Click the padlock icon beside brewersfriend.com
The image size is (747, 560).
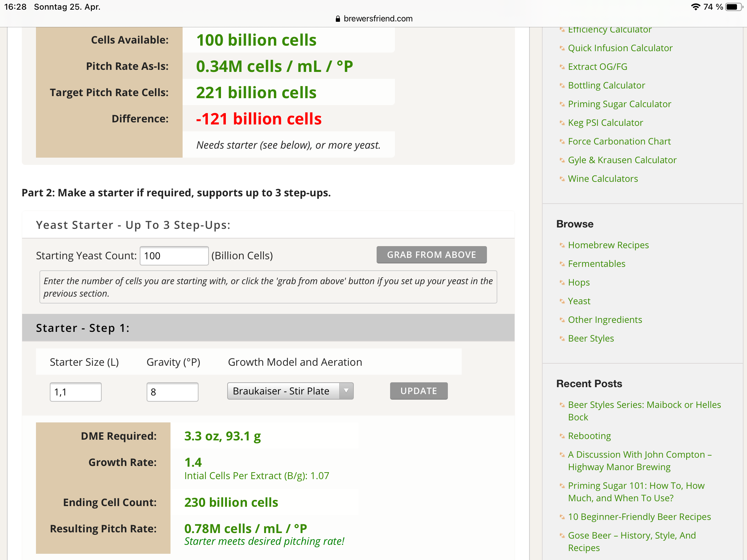point(338,19)
